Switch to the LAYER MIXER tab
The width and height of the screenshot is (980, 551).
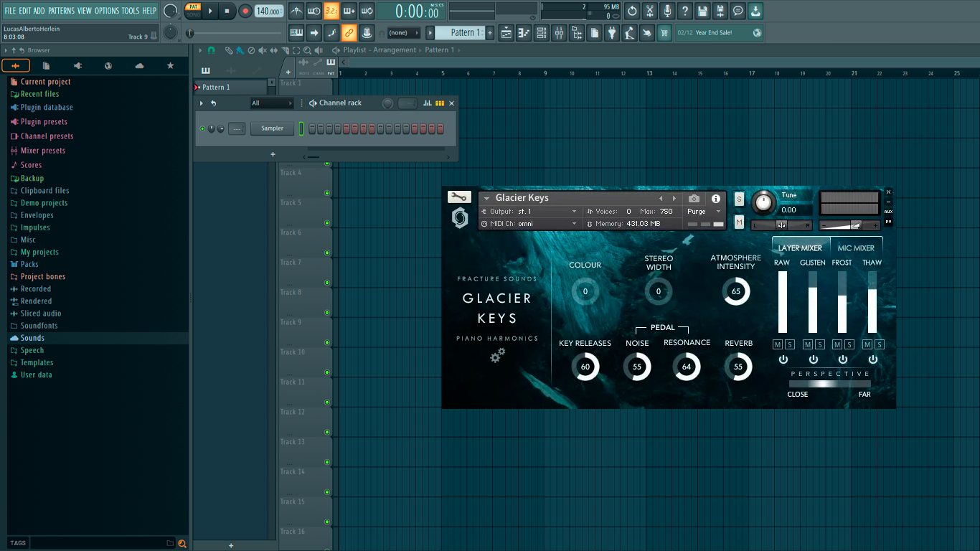pos(800,248)
